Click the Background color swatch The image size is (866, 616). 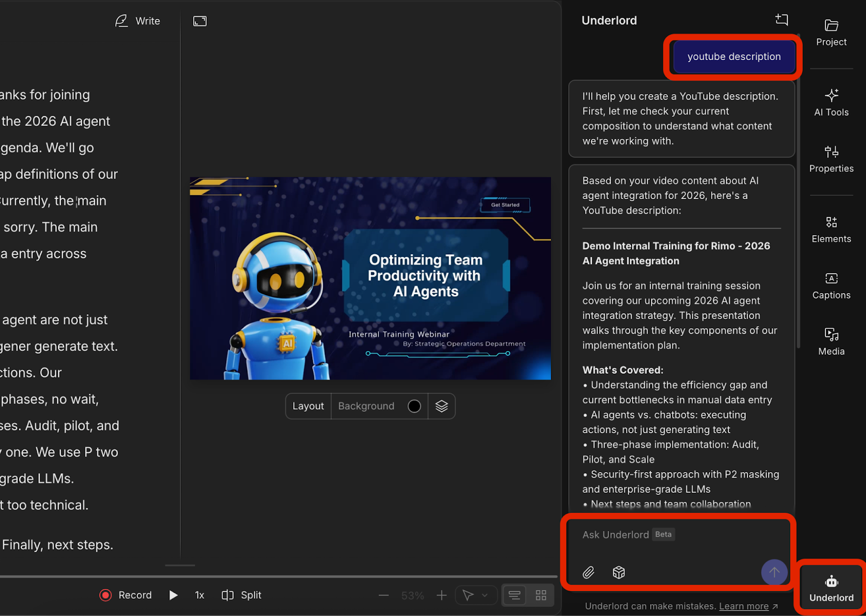[x=414, y=406]
